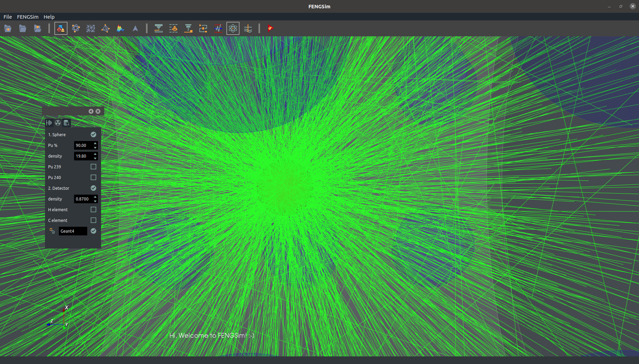
Task: Click the Geant4 text field
Action: tap(73, 231)
